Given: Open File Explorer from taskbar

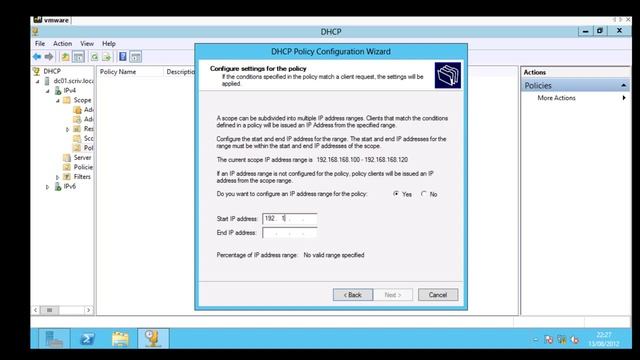Looking at the screenshot, I should [x=120, y=339].
